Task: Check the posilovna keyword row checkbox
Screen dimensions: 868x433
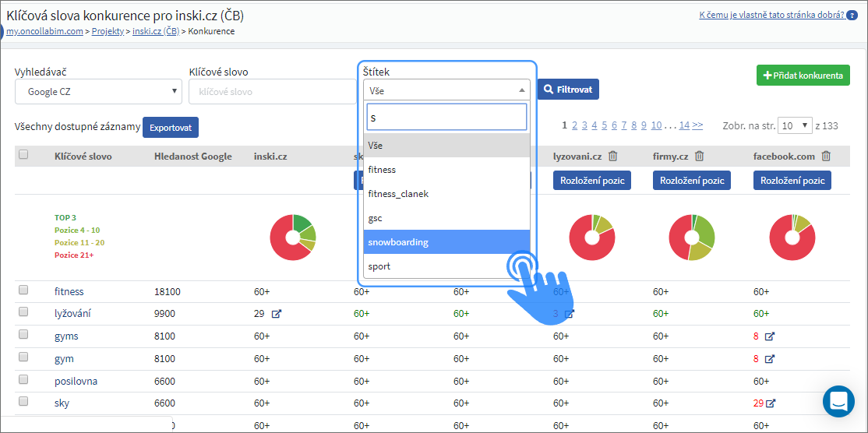Action: point(23,379)
